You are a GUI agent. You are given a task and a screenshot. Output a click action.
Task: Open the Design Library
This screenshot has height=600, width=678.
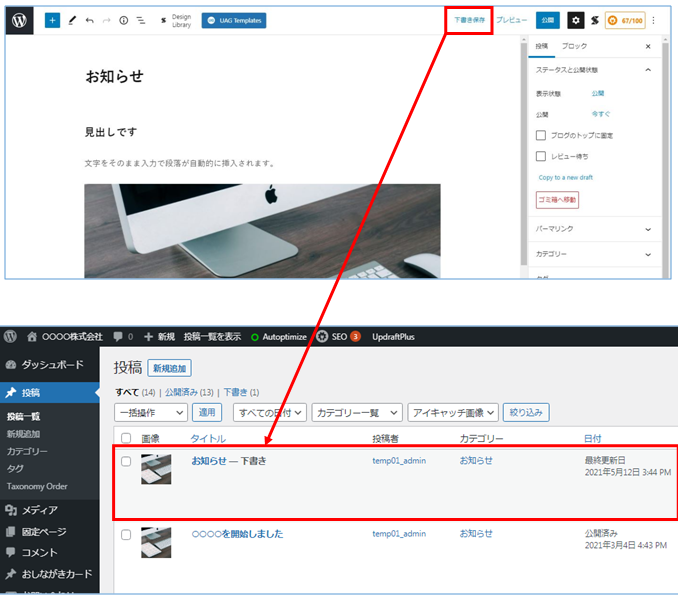pos(176,20)
